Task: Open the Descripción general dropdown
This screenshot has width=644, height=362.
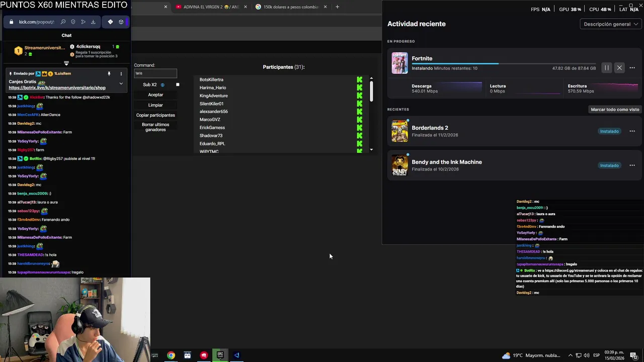Action: tap(611, 24)
